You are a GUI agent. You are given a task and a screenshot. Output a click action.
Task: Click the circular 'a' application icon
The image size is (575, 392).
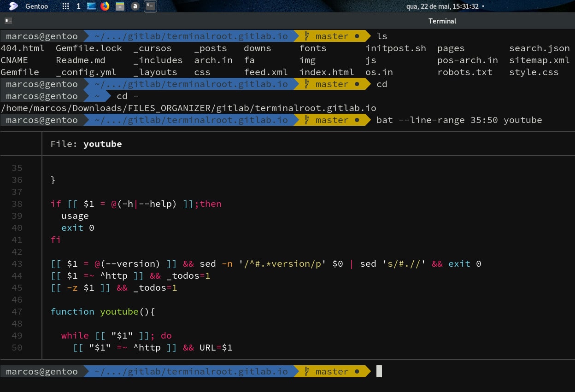click(135, 6)
